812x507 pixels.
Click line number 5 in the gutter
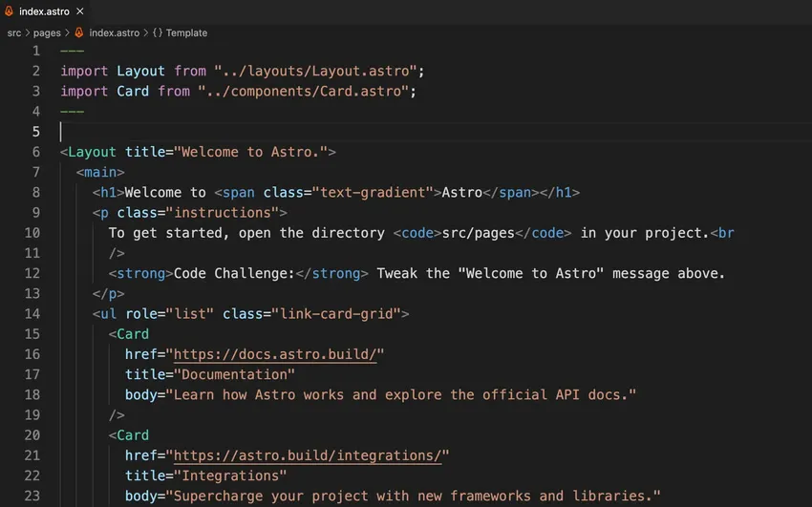35,132
